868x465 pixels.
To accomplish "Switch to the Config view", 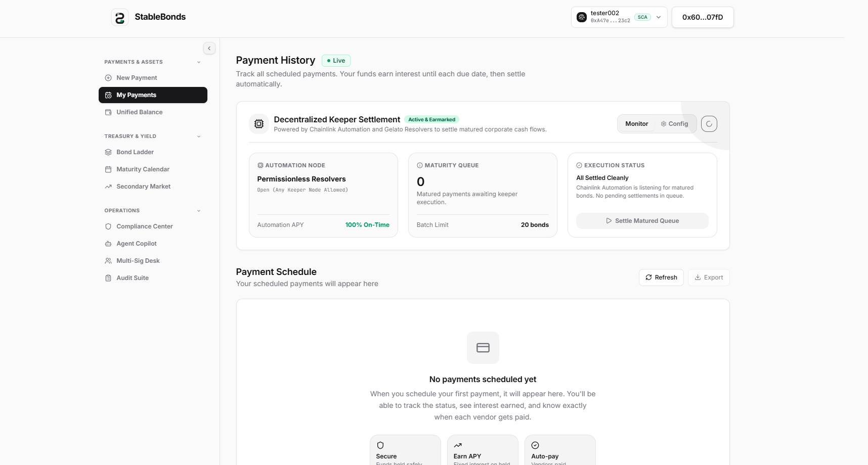I will click(x=675, y=124).
